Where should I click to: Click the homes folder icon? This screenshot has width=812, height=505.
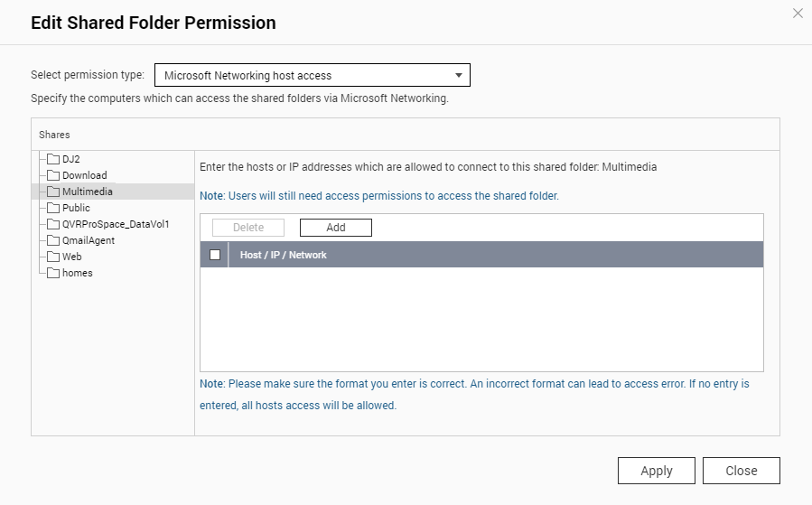point(53,273)
